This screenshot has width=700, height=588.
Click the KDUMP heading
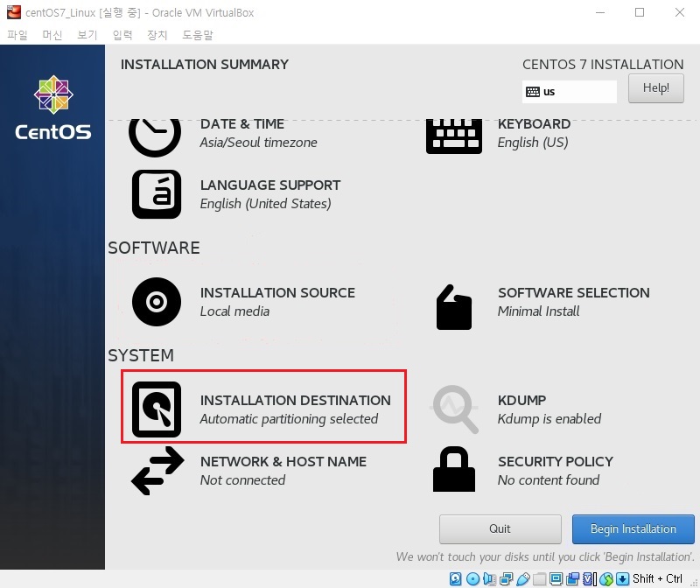(521, 401)
